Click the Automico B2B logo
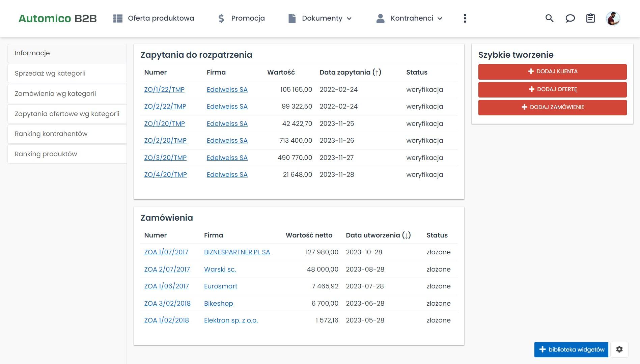Image resolution: width=640 pixels, height=364 pixels. [58, 18]
